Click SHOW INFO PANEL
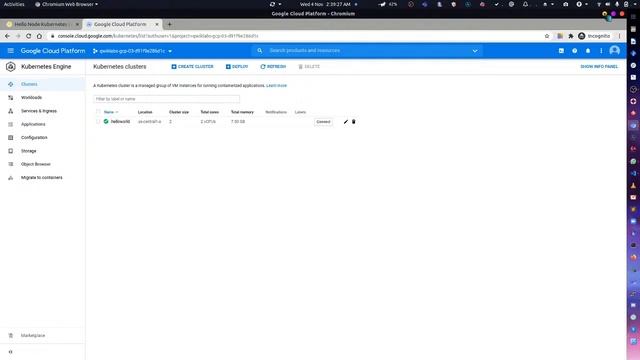This screenshot has width=640, height=360. (x=599, y=67)
